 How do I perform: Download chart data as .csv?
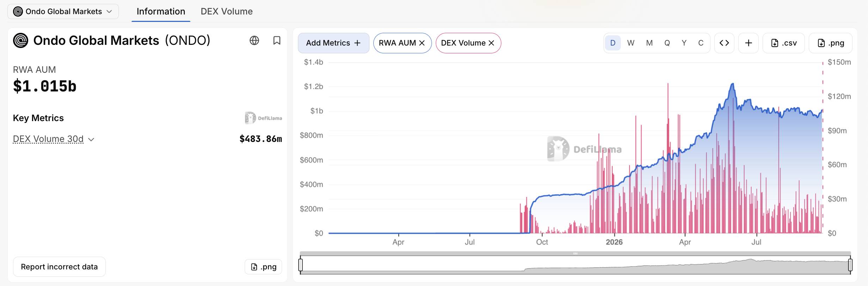(784, 43)
